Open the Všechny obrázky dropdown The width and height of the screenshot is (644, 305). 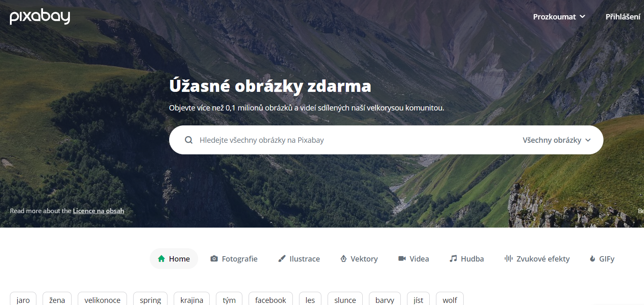[557, 140]
